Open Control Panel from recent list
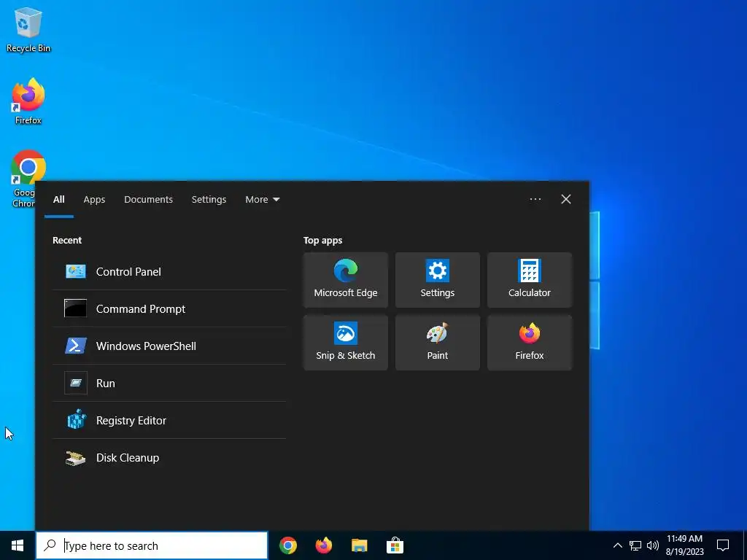 coord(169,272)
